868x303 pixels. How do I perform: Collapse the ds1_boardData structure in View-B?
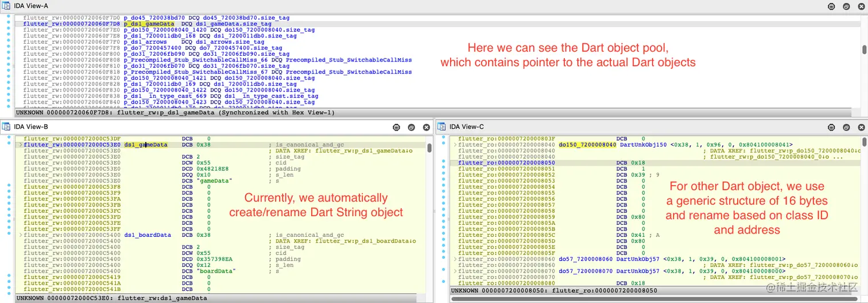point(21,235)
